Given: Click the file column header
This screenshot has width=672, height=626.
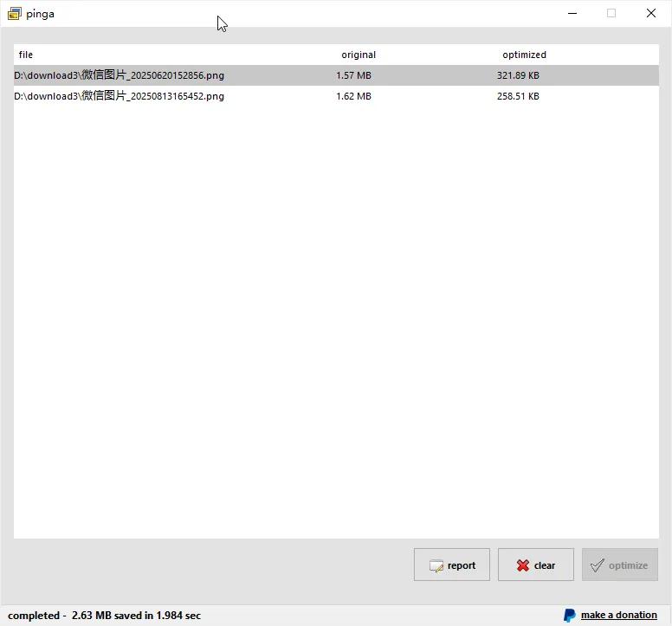Looking at the screenshot, I should click(x=26, y=55).
